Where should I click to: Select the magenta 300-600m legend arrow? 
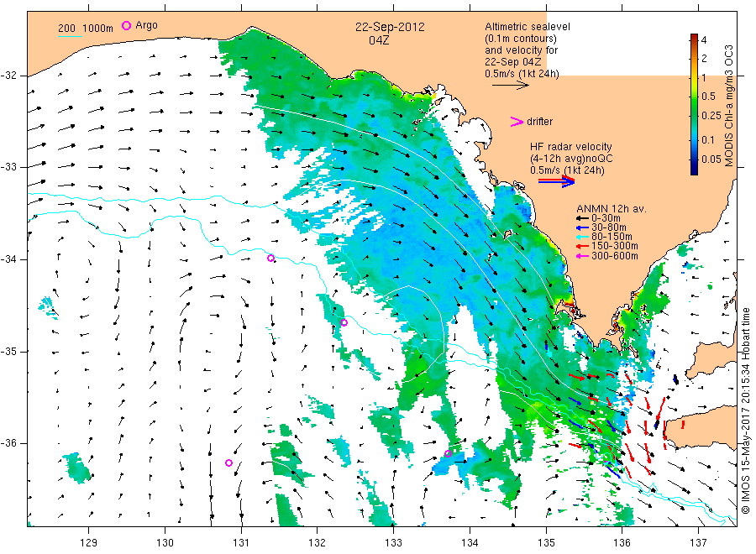pos(582,256)
